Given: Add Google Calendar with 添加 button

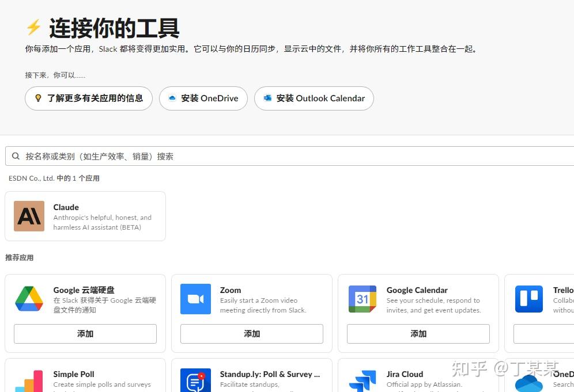Looking at the screenshot, I should 418,333.
